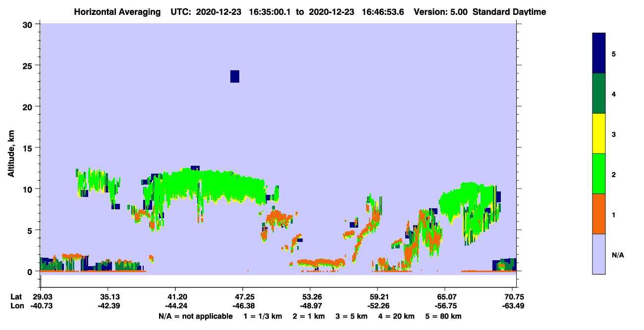Click '4 = 20 km' caption text
Viewport: 644px width, 330px height.
pyautogui.click(x=396, y=316)
